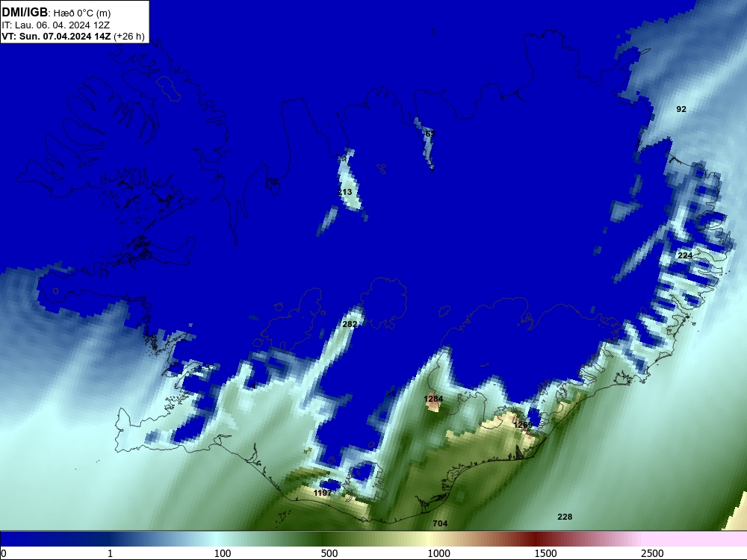Click the map value 213

(x=345, y=192)
